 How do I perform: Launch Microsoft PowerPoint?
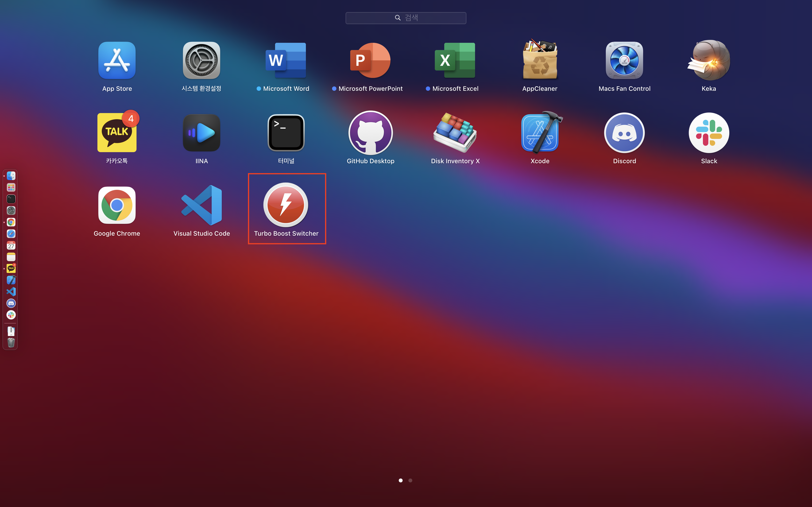(370, 61)
